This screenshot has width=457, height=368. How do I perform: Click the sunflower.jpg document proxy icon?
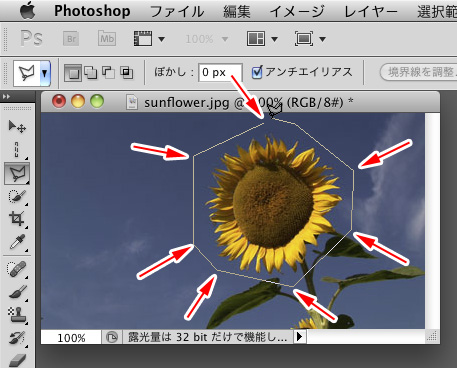132,102
